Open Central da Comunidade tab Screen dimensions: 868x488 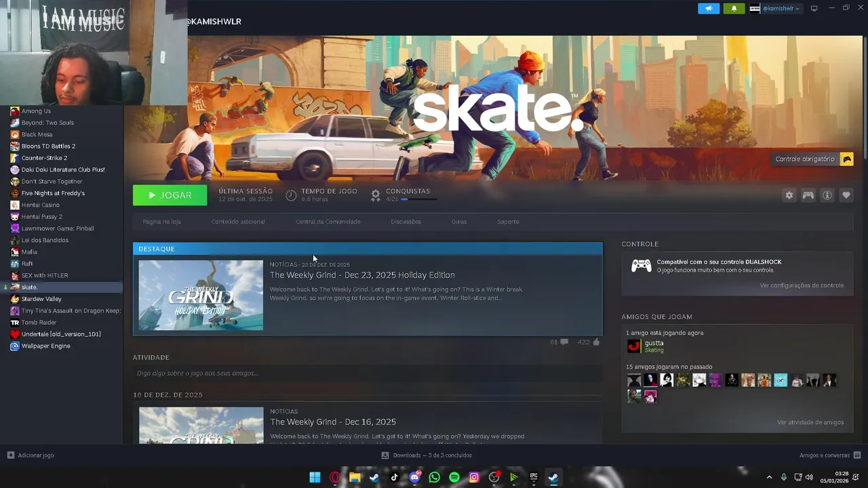[x=328, y=222]
